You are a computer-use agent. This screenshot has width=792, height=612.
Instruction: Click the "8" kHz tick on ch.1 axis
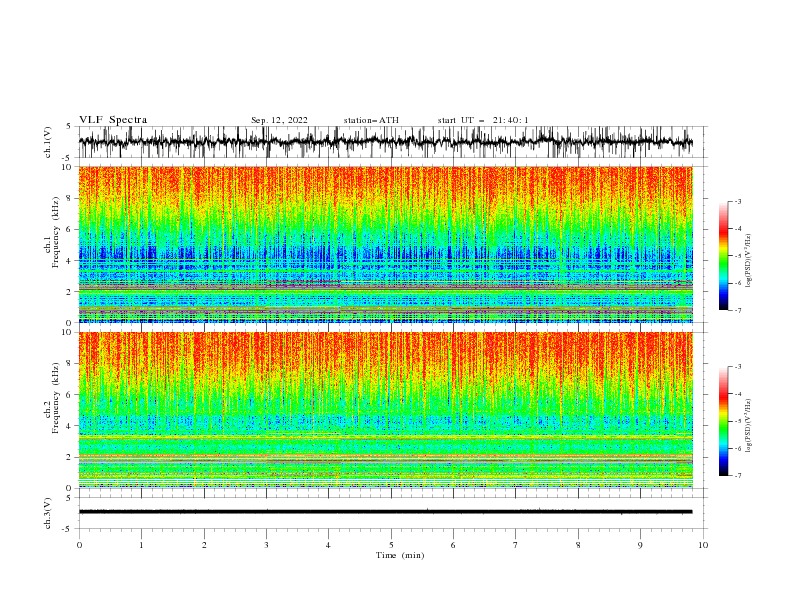point(70,198)
